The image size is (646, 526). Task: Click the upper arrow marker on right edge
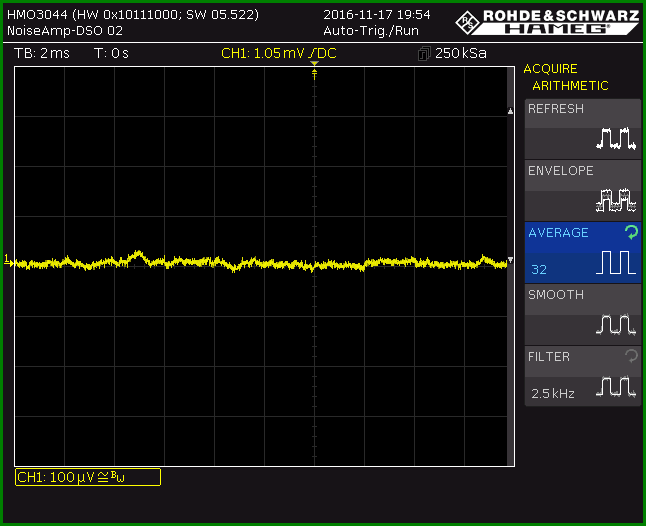point(510,111)
